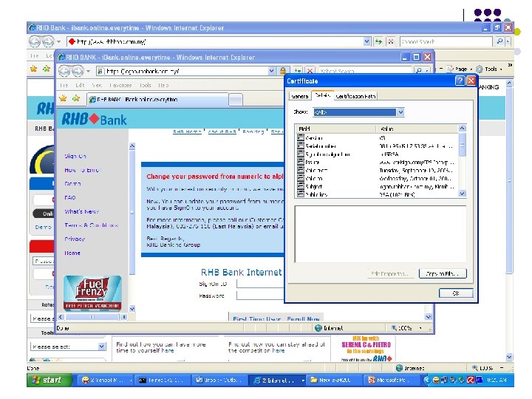This screenshot has height=399, width=532.
Task: Expand the address bar dropdown in the rear browser window
Action: pyautogui.click(x=366, y=41)
